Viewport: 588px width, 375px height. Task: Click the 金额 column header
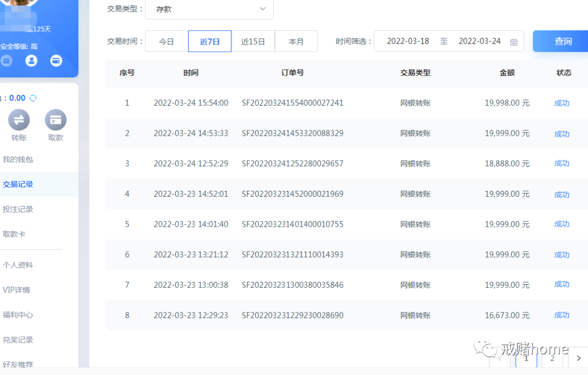(x=507, y=73)
